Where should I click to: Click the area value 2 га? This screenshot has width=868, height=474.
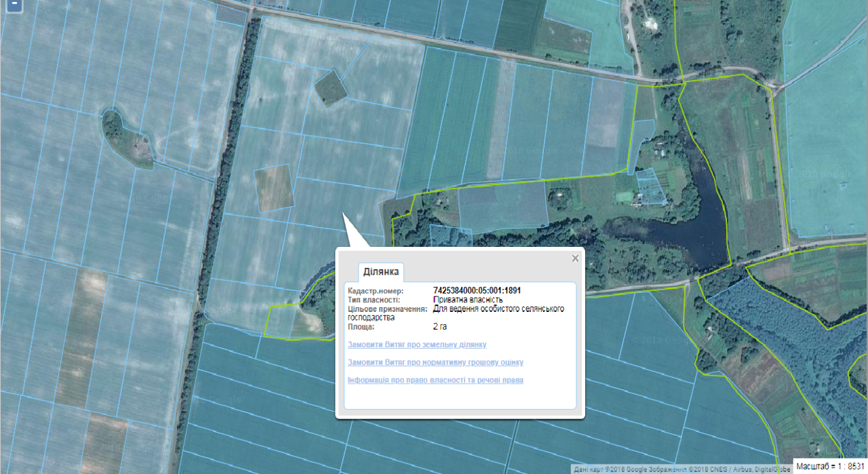click(x=440, y=327)
